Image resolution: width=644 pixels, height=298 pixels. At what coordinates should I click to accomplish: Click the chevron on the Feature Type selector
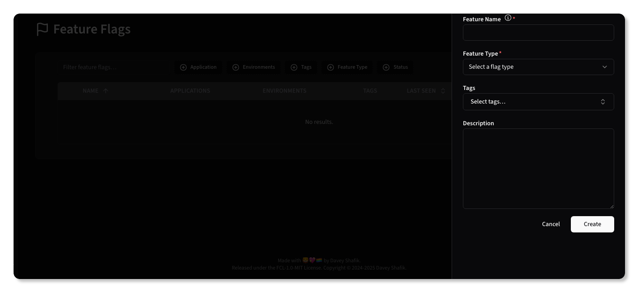605,66
